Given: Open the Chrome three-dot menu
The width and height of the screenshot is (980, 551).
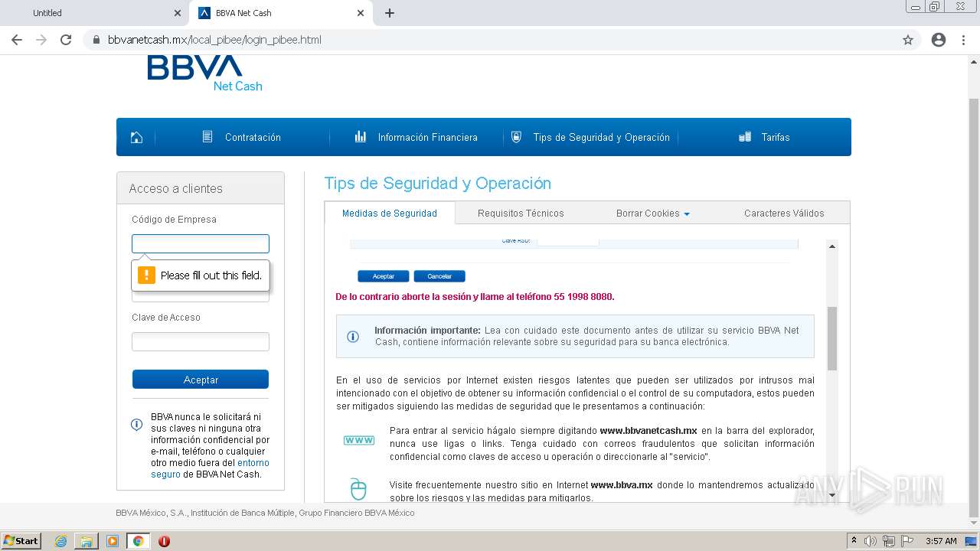Looking at the screenshot, I should 963,40.
